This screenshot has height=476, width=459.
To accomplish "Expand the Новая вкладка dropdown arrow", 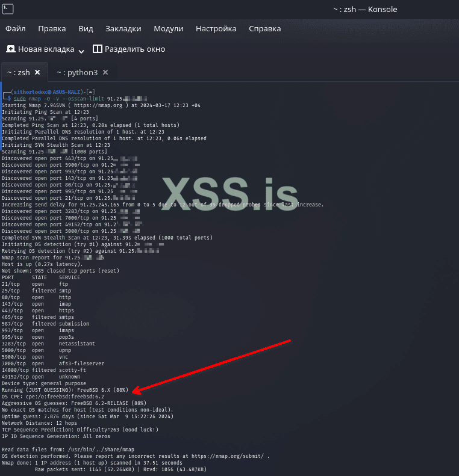I will [81, 51].
